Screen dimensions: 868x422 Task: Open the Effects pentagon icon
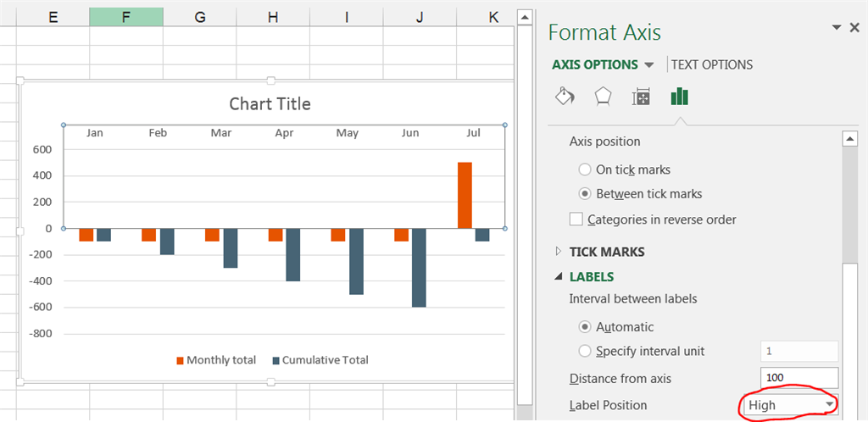point(603,96)
